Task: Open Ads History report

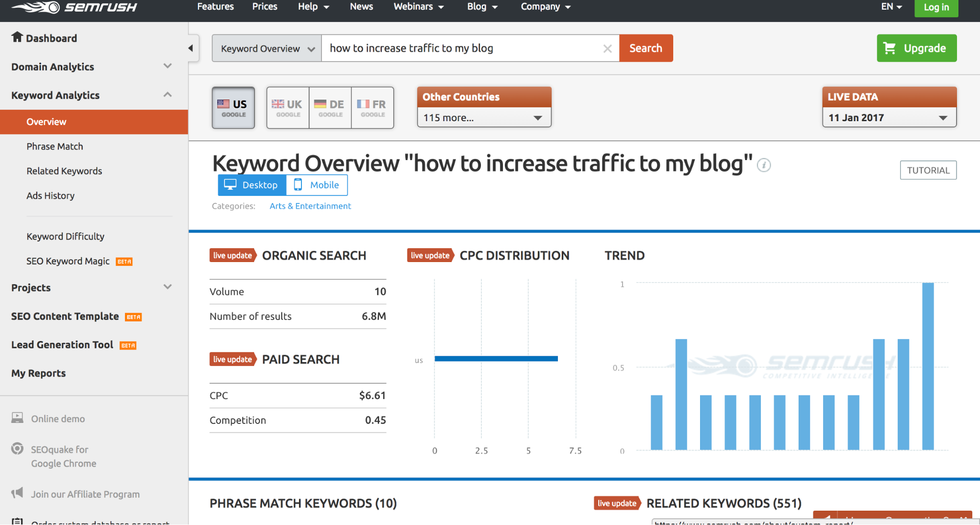Action: 50,195
